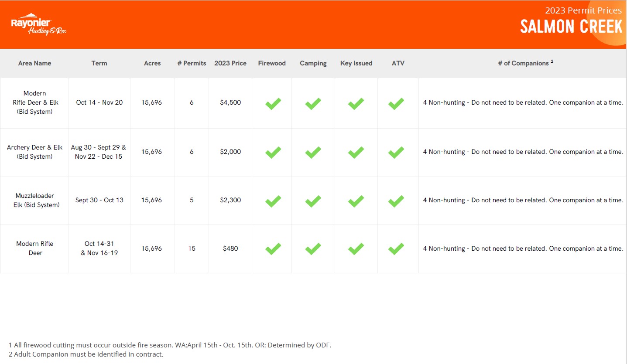627x364 pixels.
Task: Click the 15 permits cell for Modern Rifle Deer
Action: tap(192, 248)
